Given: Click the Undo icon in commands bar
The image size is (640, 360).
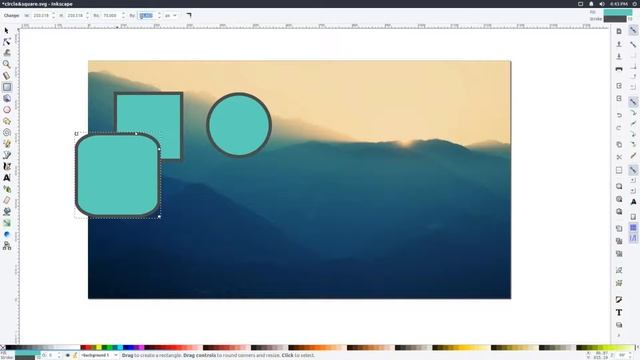Looking at the screenshot, I should pos(619,116).
